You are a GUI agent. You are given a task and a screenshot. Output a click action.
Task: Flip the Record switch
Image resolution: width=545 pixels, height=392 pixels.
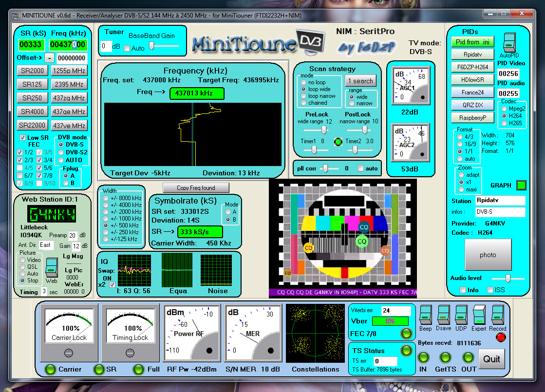[x=498, y=315]
